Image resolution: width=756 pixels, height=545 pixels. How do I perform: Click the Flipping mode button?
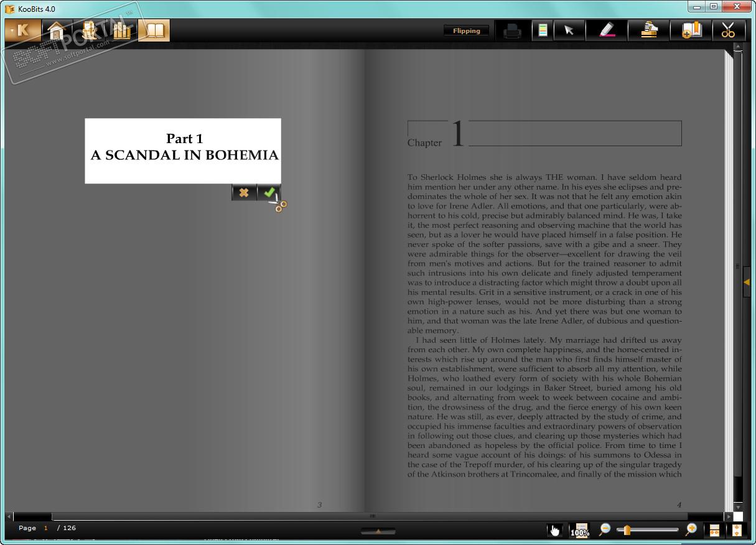(x=467, y=30)
